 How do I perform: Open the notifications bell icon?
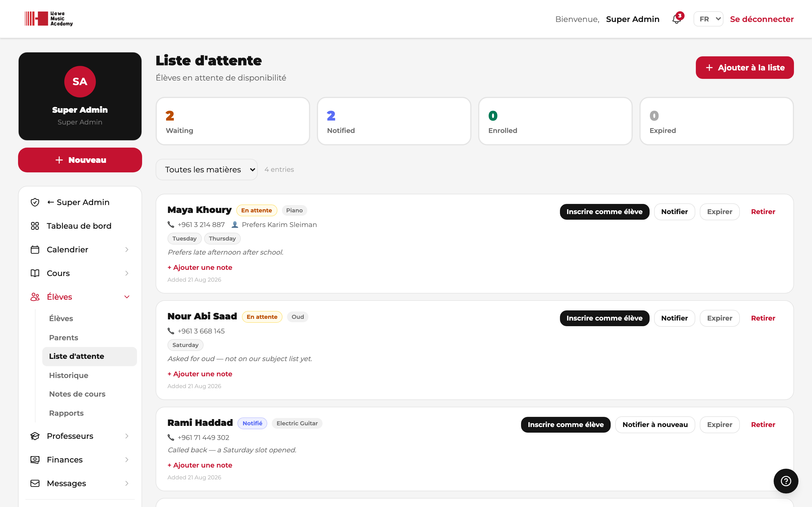[677, 19]
